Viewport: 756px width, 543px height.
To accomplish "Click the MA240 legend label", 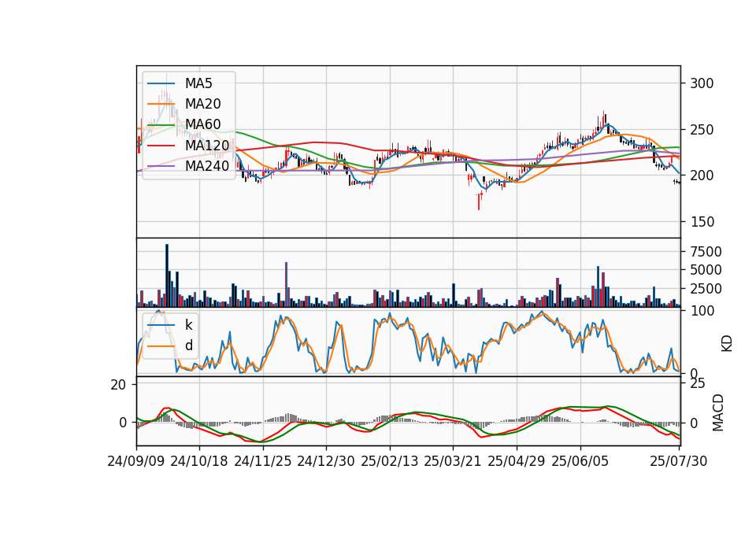I will point(207,166).
